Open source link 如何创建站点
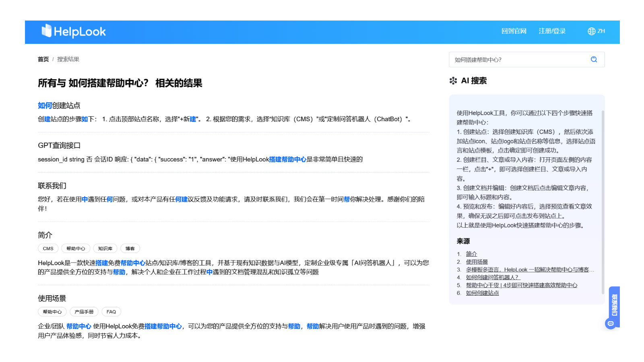The image size is (644, 362). click(483, 293)
